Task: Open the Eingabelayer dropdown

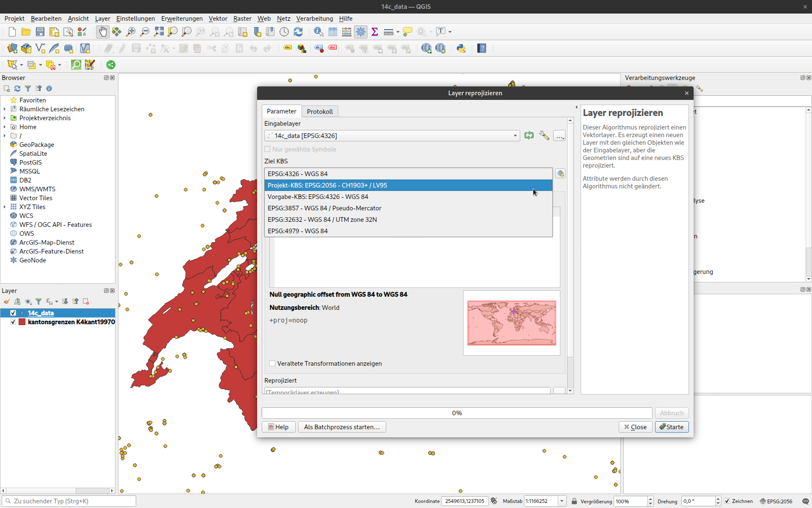Action: click(515, 135)
